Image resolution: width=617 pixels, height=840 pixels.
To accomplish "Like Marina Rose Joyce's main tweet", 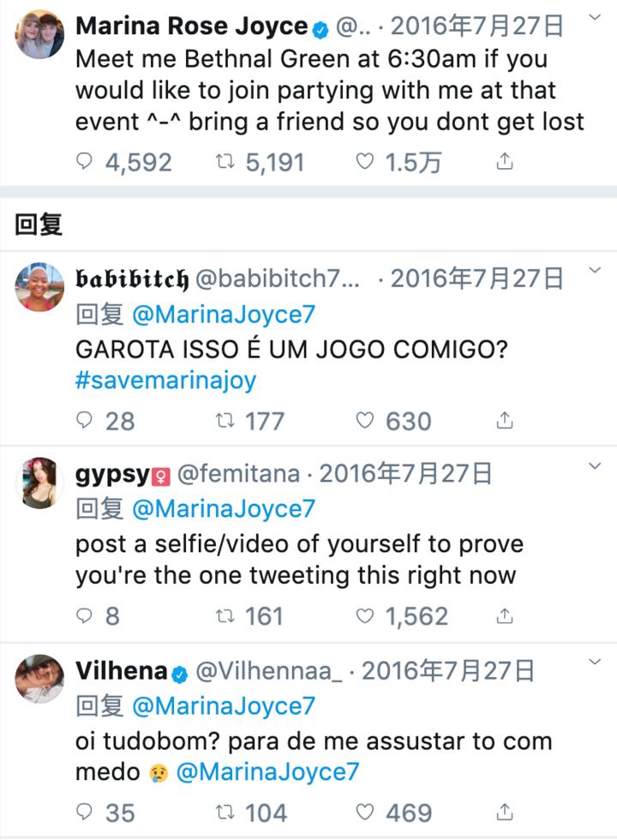I will pyautogui.click(x=364, y=161).
